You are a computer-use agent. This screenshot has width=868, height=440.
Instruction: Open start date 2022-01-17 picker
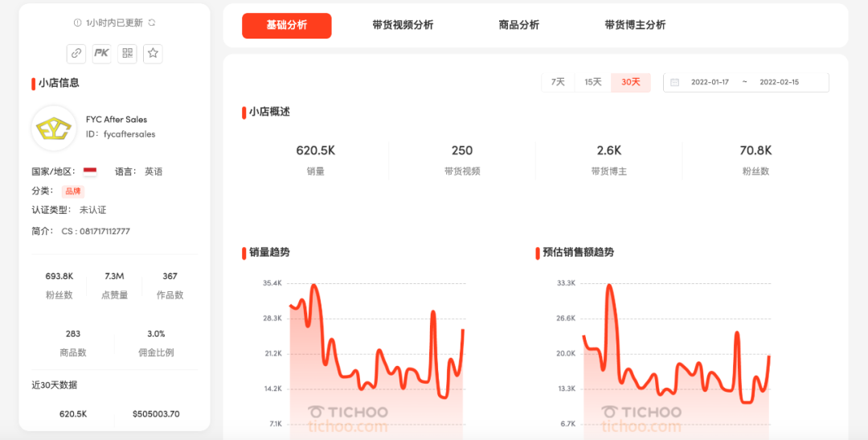point(710,82)
